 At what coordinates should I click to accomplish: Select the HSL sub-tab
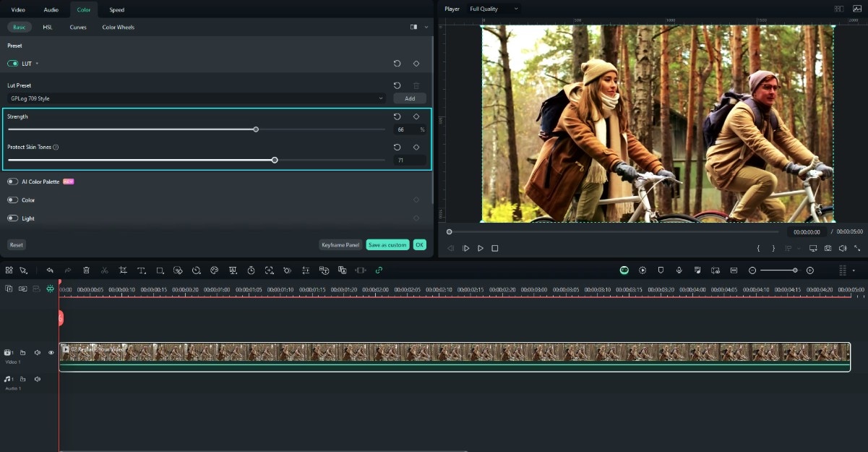pos(48,27)
